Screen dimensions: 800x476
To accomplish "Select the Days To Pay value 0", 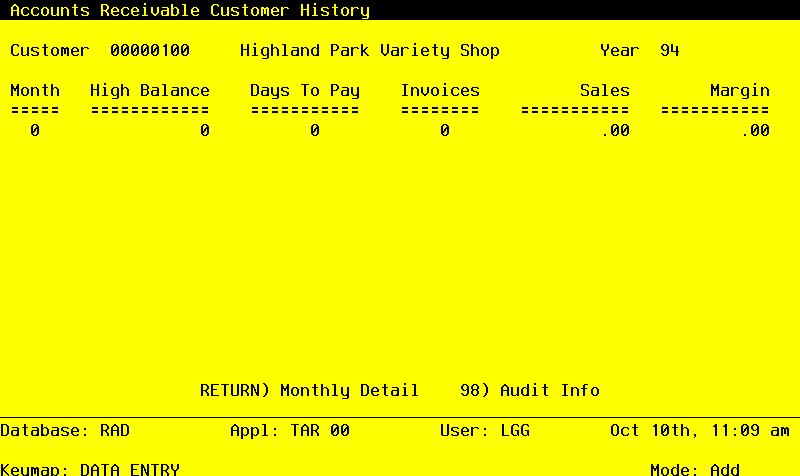I will [x=315, y=131].
